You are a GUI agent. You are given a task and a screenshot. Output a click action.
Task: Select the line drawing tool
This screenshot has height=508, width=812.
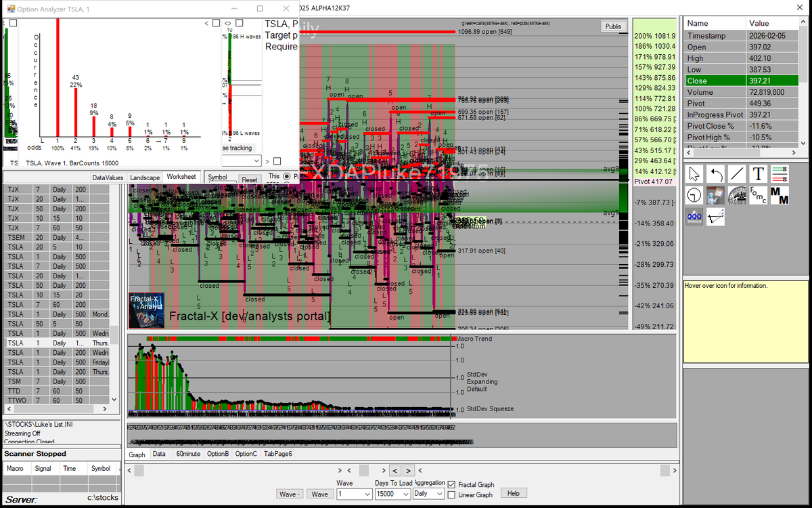click(737, 174)
